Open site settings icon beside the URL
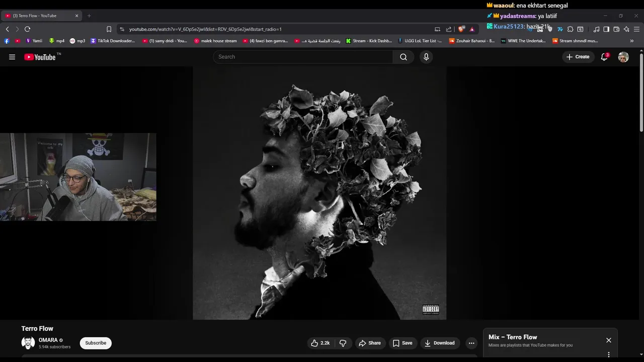Image resolution: width=644 pixels, height=362 pixels. click(x=122, y=29)
